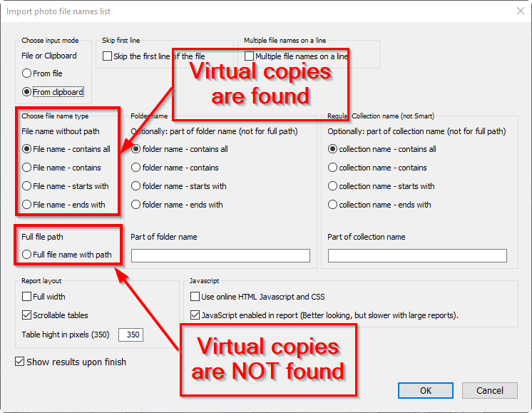This screenshot has width=532, height=413.
Task: Enable Skip the first line checkbox
Action: (x=108, y=56)
